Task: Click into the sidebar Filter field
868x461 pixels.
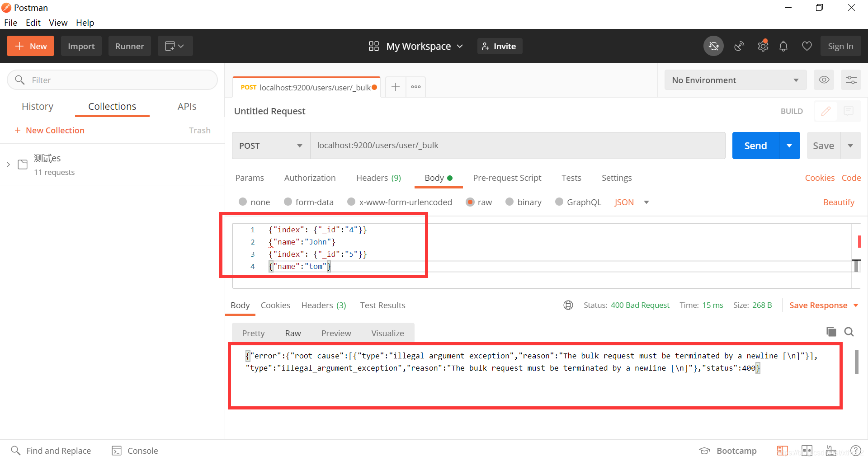Action: (x=112, y=80)
